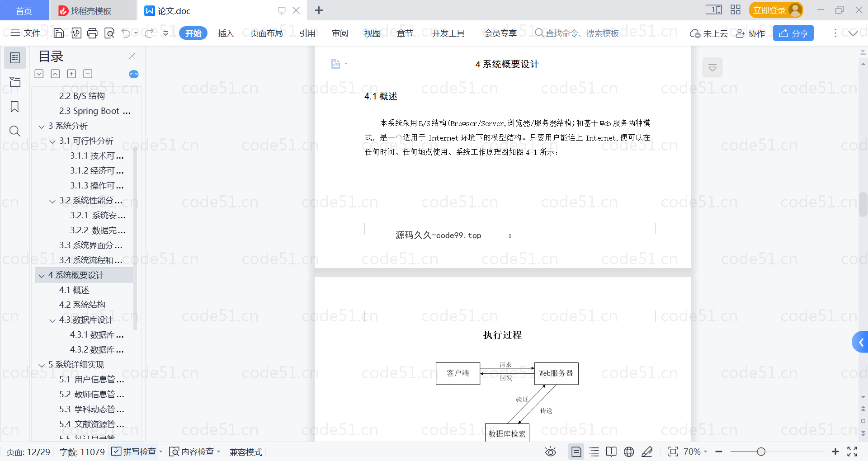The height and width of the screenshot is (461, 868).
Task: Click the Redo arrow
Action: [x=149, y=33]
